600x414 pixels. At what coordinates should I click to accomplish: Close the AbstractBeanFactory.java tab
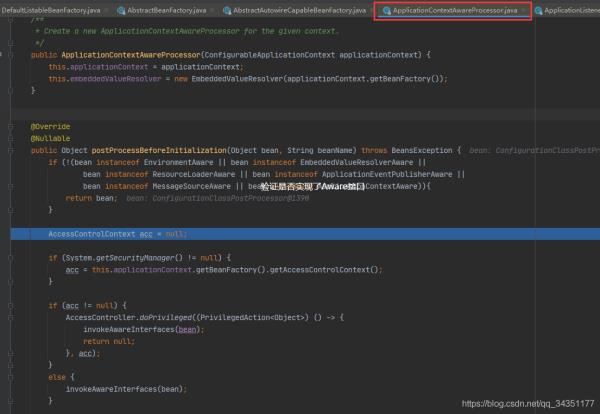(x=212, y=11)
